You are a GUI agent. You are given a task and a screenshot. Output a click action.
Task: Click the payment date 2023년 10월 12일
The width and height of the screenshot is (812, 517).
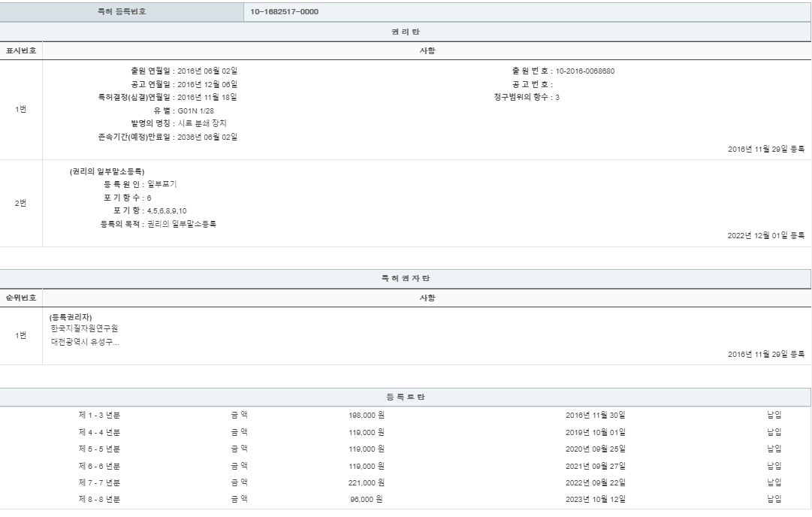coord(595,499)
